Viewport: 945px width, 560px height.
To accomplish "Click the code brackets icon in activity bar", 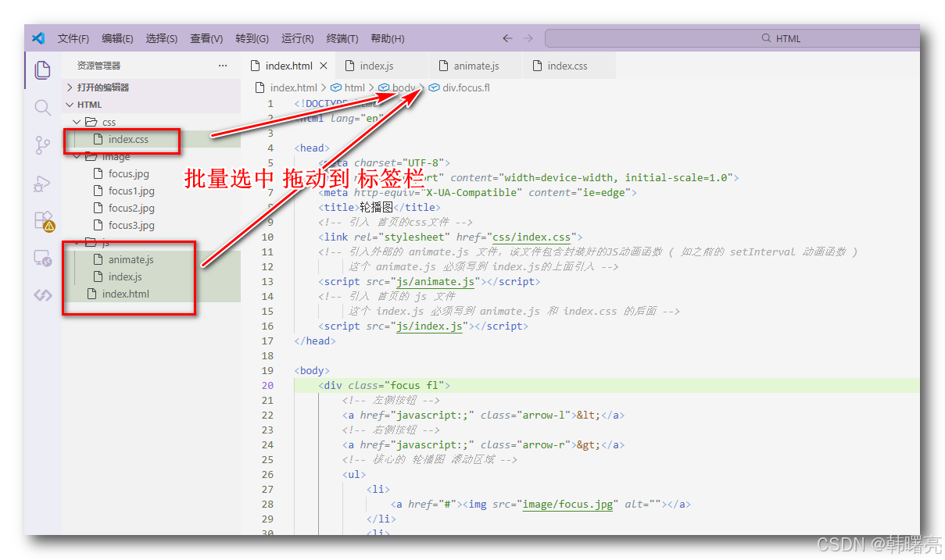I will coord(43,295).
